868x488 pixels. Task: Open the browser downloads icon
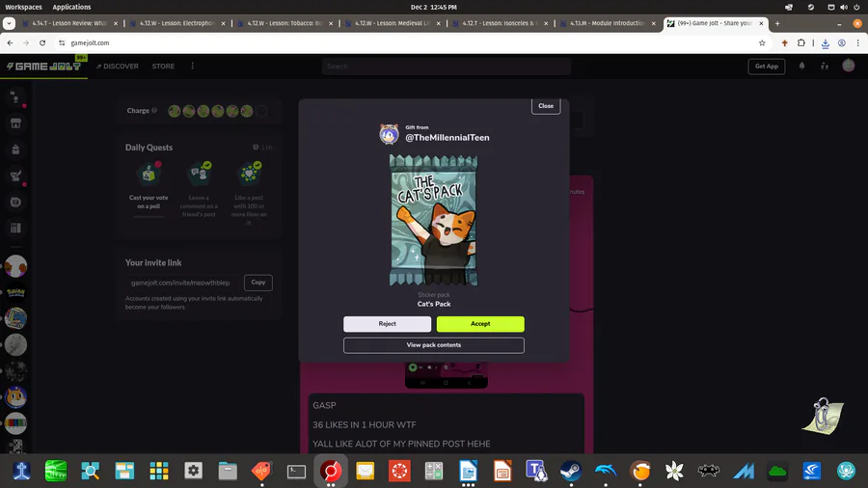click(825, 43)
